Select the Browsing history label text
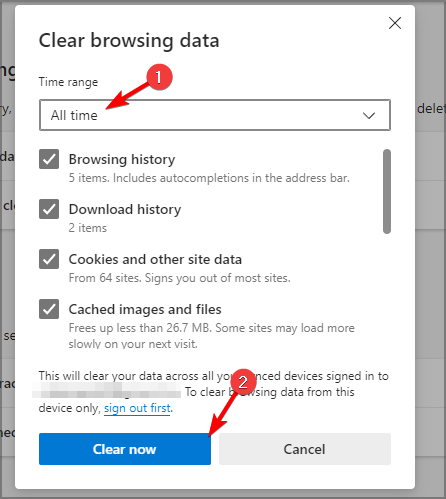Viewport: 446px width, 499px height. click(122, 159)
